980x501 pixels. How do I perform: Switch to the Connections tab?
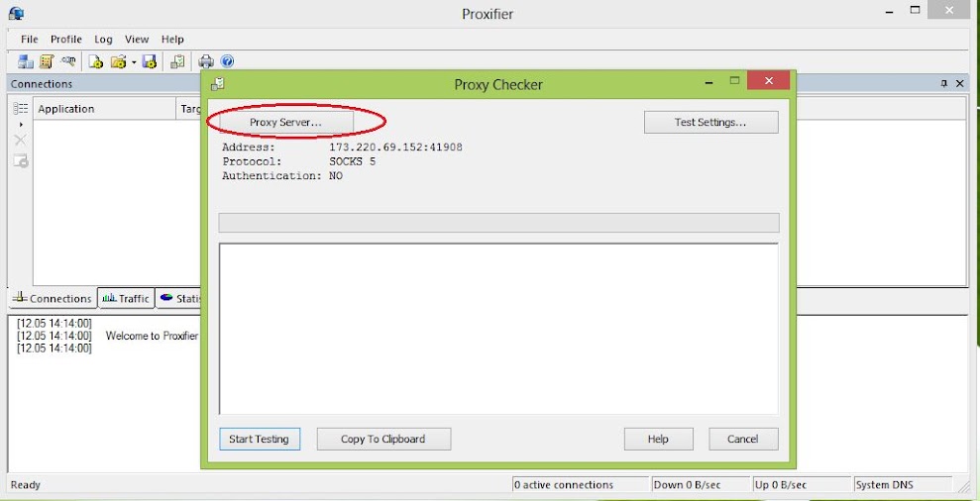53,299
